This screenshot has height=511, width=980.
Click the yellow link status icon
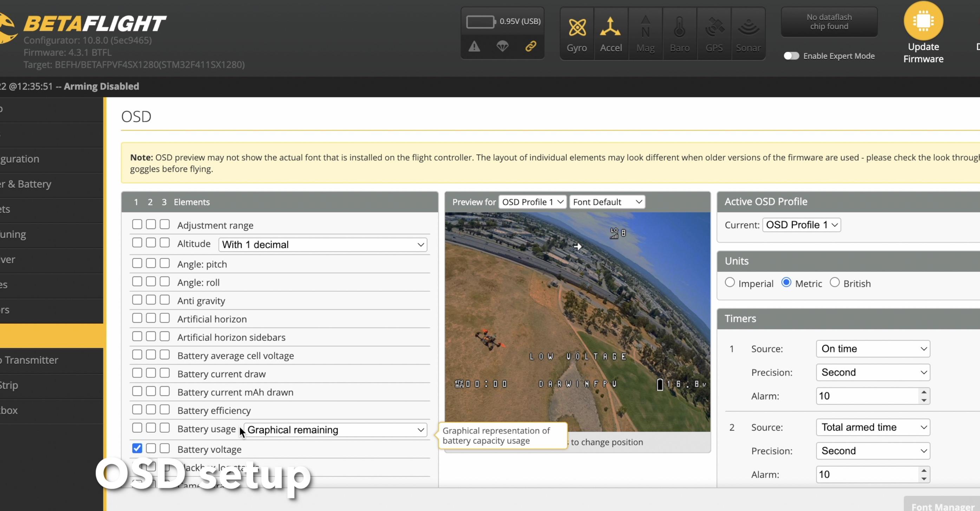531,46
